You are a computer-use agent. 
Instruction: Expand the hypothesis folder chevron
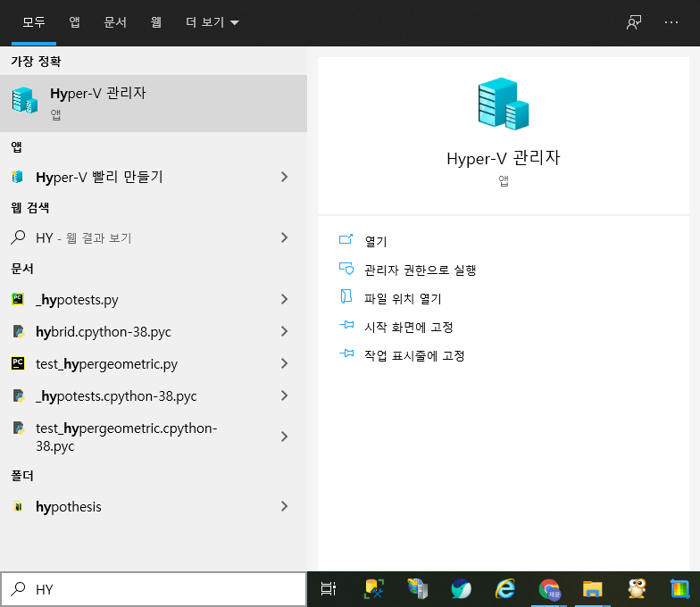point(284,506)
